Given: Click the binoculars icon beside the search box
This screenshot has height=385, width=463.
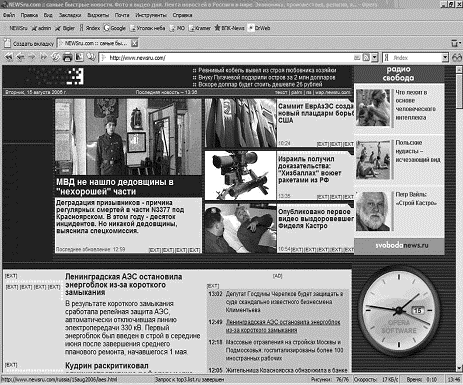Looking at the screenshot, I should (x=456, y=57).
